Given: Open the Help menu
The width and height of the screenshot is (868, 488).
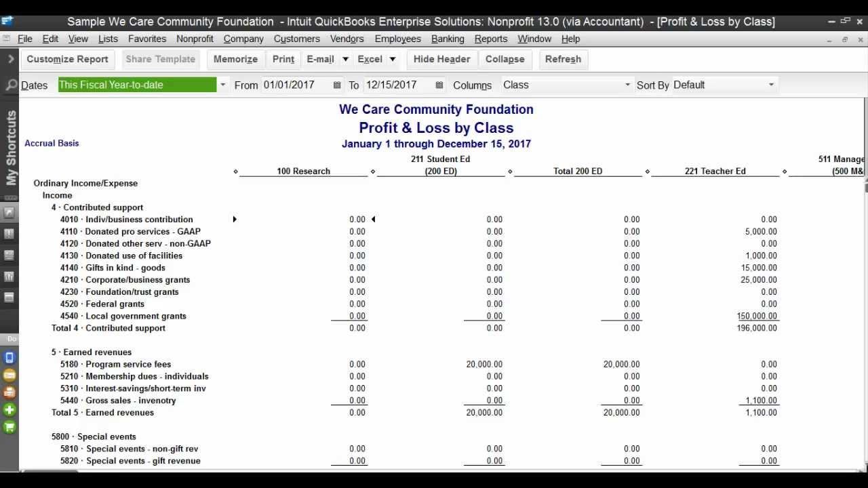Looking at the screenshot, I should point(570,39).
